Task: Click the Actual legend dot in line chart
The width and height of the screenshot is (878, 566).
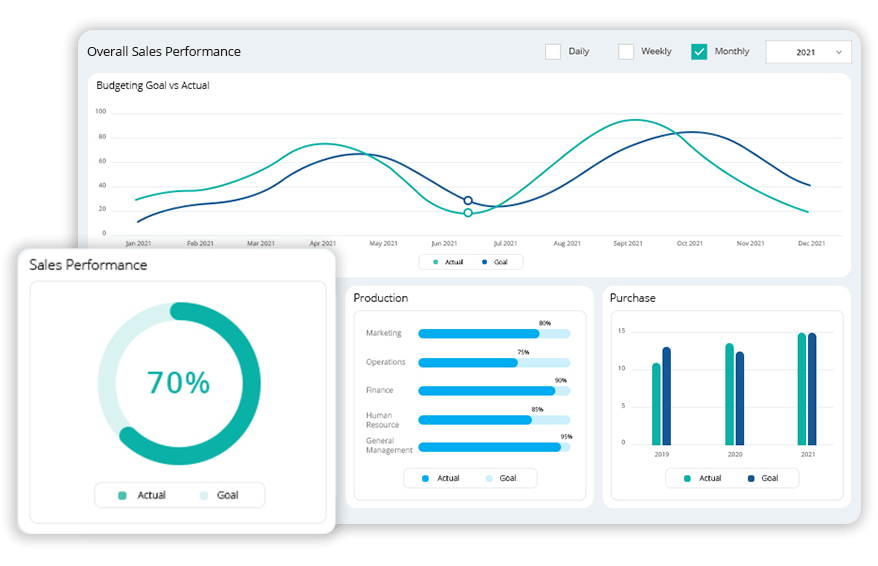Action: [x=435, y=262]
